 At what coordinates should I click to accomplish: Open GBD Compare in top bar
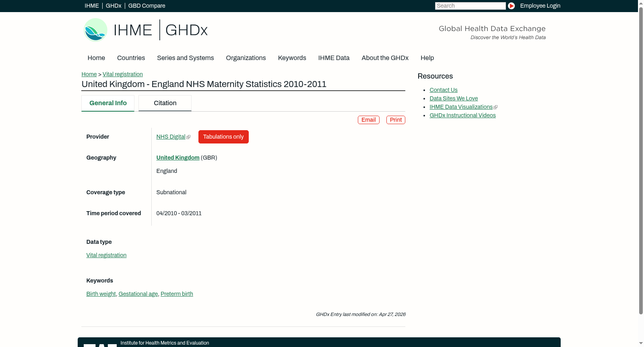[147, 6]
